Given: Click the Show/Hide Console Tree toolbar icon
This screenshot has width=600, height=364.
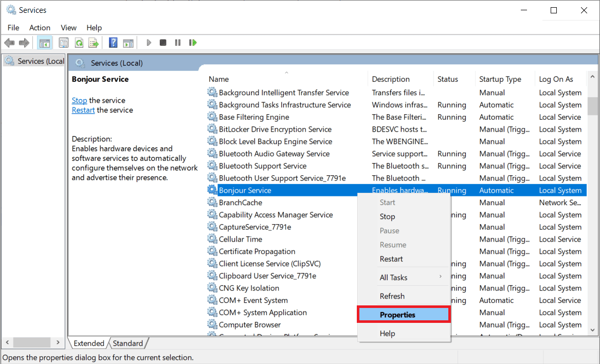Looking at the screenshot, I should (45, 43).
